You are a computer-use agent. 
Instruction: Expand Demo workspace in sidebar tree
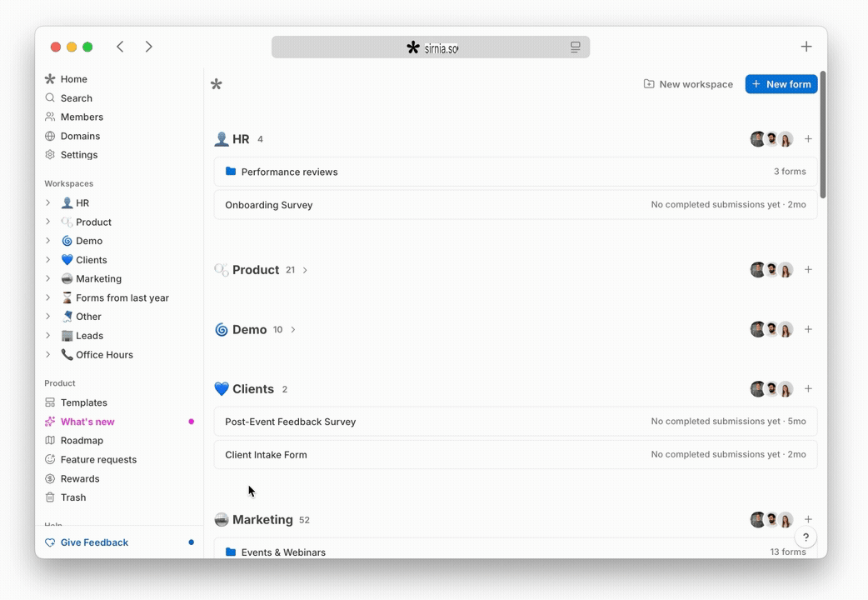pos(48,241)
